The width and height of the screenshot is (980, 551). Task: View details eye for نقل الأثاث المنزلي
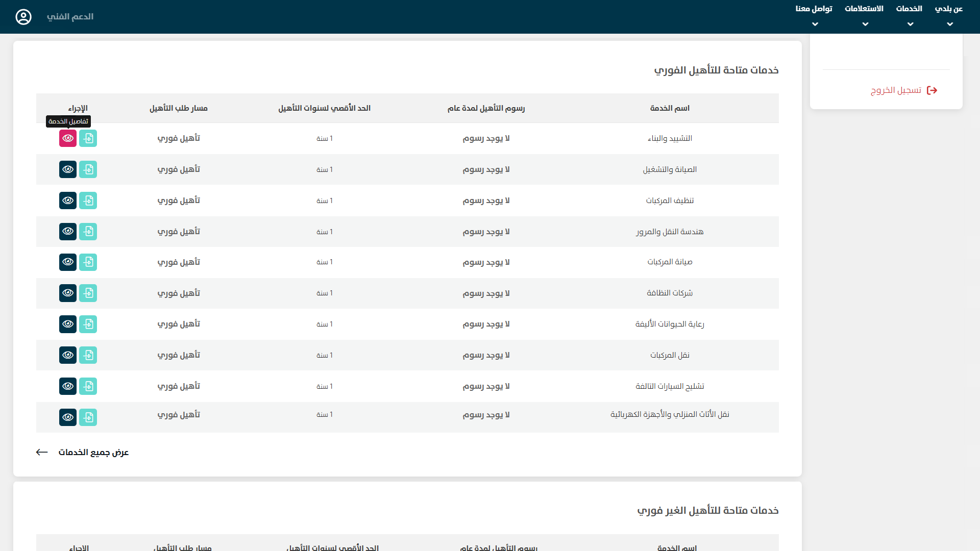(x=68, y=417)
